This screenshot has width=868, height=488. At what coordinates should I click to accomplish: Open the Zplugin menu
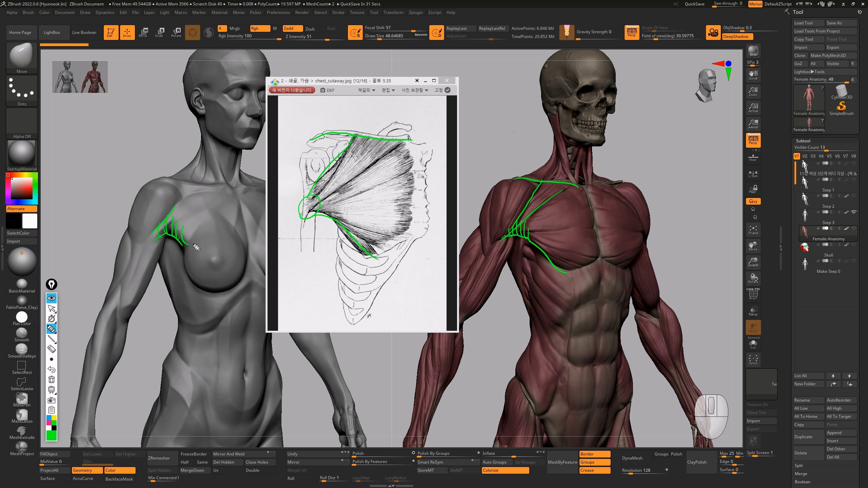click(415, 13)
